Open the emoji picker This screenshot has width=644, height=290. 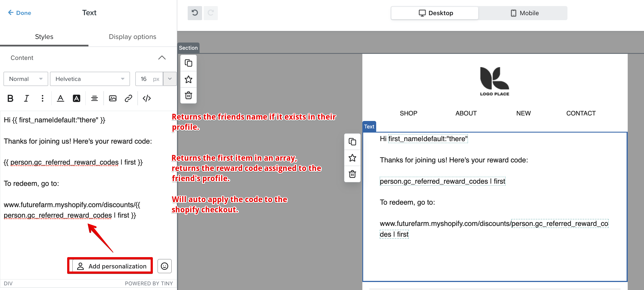[x=164, y=266]
